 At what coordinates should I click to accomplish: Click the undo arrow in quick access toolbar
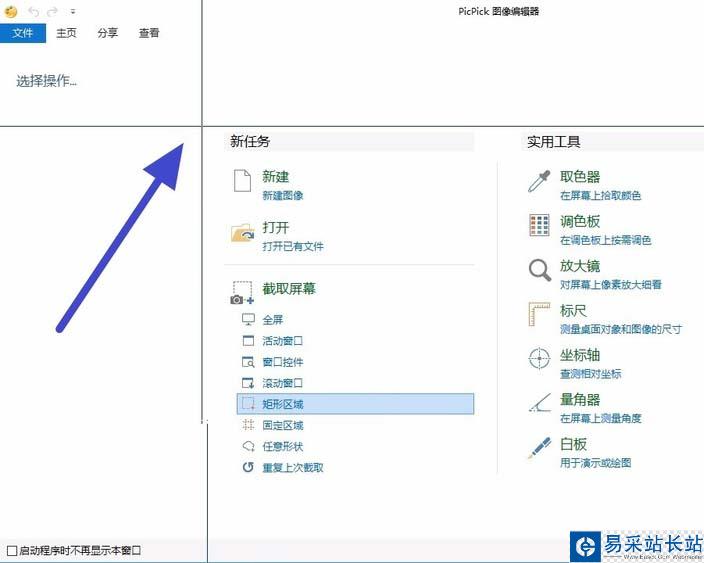click(34, 11)
